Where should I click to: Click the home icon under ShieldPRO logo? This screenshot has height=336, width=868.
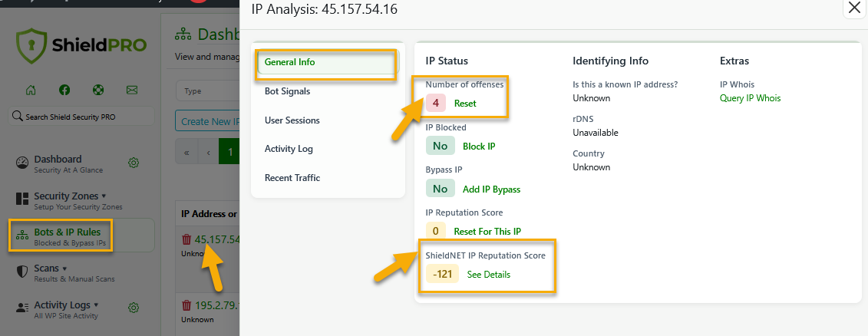(x=31, y=90)
